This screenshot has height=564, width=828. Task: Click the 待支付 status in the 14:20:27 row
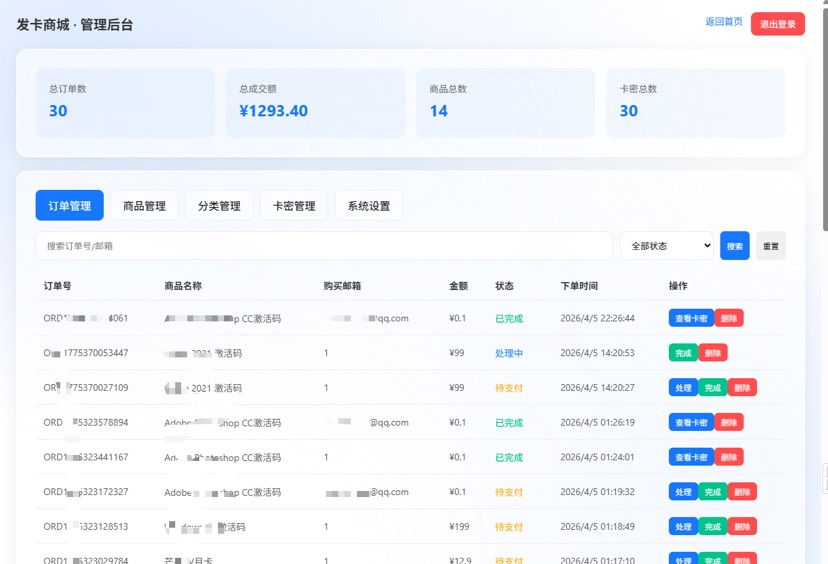pyautogui.click(x=509, y=388)
